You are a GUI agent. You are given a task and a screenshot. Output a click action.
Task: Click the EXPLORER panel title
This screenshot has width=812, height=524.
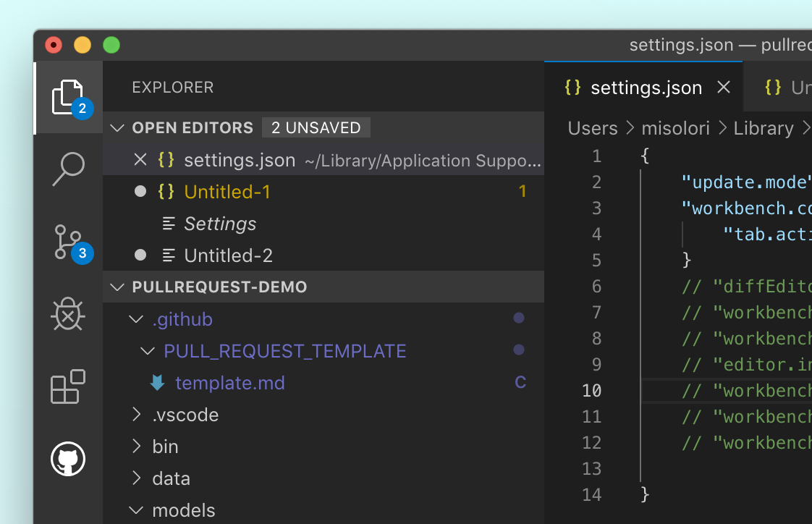point(173,88)
